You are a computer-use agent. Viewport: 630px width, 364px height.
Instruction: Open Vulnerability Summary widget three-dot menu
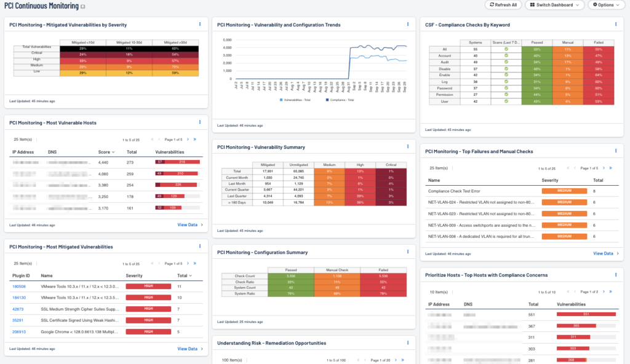tap(408, 146)
